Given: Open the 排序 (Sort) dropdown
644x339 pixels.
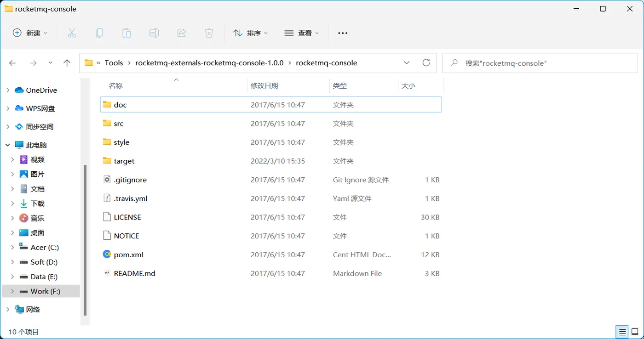Looking at the screenshot, I should [x=250, y=33].
